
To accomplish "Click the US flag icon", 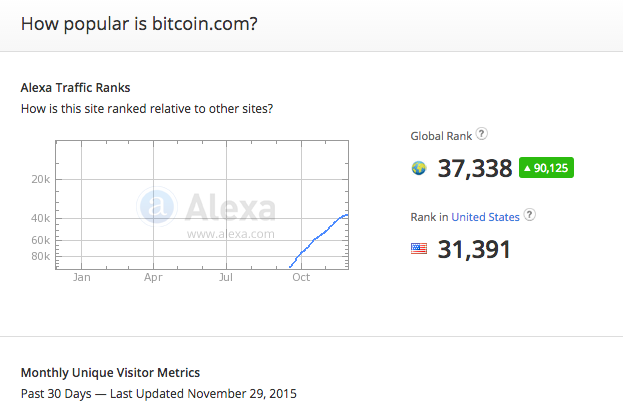I will tap(419, 249).
